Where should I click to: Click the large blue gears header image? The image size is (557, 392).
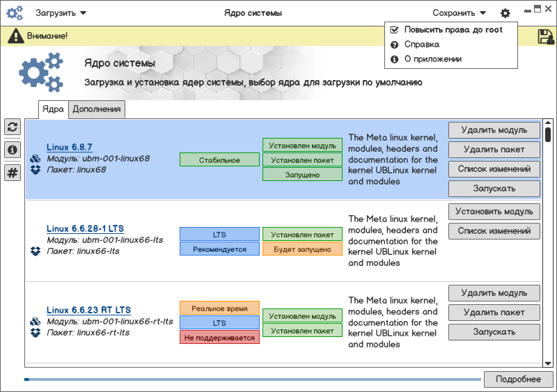tap(41, 72)
